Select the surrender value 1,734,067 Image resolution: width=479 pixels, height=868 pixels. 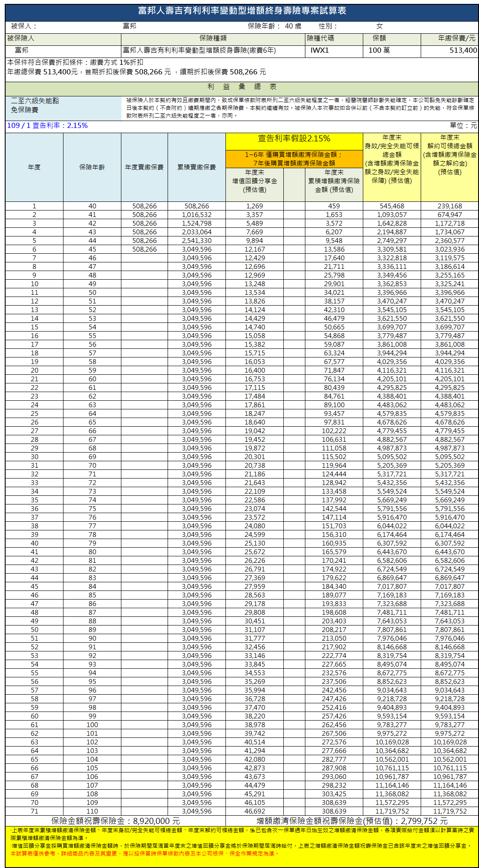(450, 232)
